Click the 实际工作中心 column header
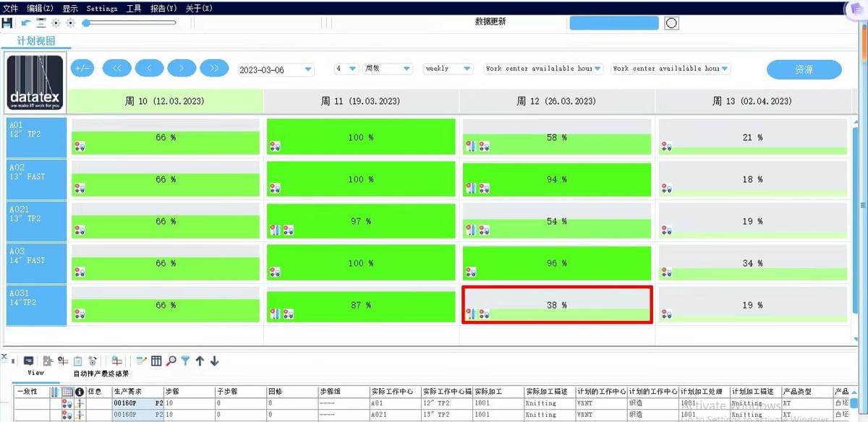This screenshot has width=868, height=422. point(395,392)
